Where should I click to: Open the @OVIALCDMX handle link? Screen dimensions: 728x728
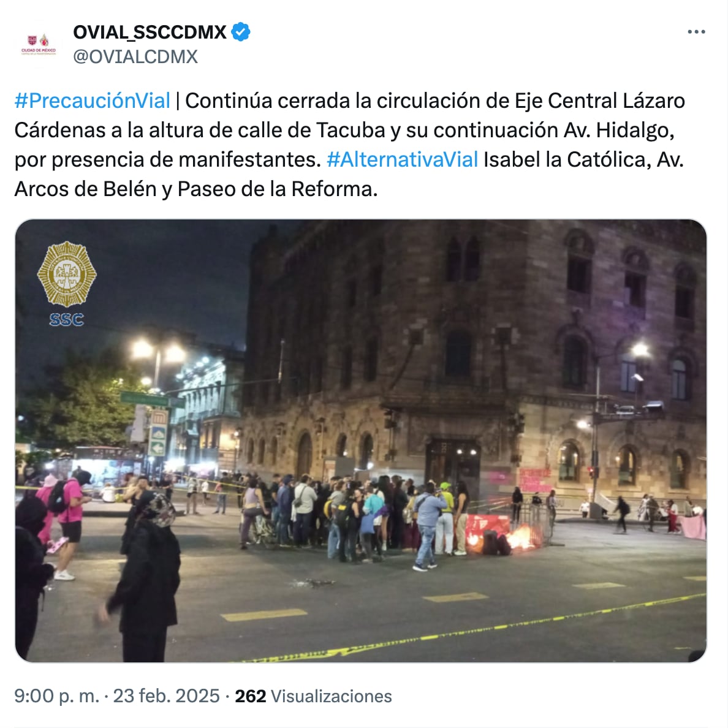pos(135,56)
